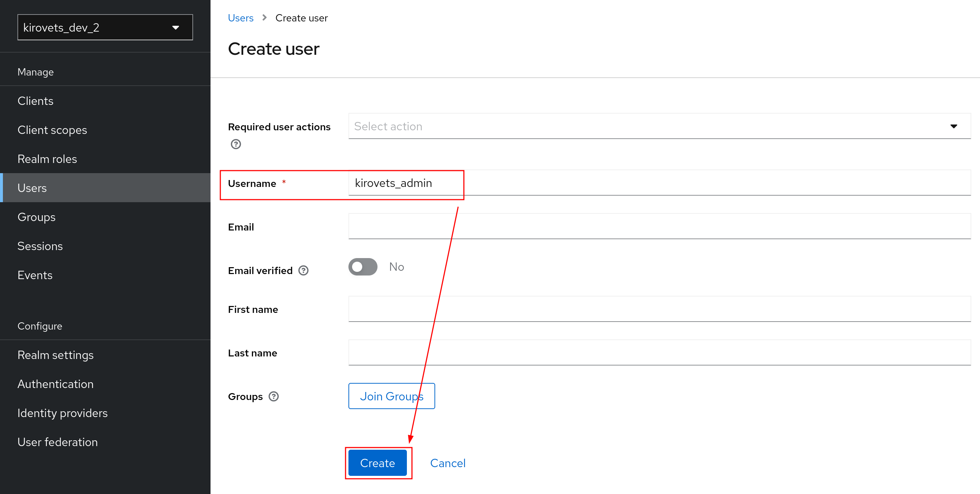Viewport: 980px width, 494px height.
Task: Toggle Email verified to Yes
Action: click(x=363, y=267)
